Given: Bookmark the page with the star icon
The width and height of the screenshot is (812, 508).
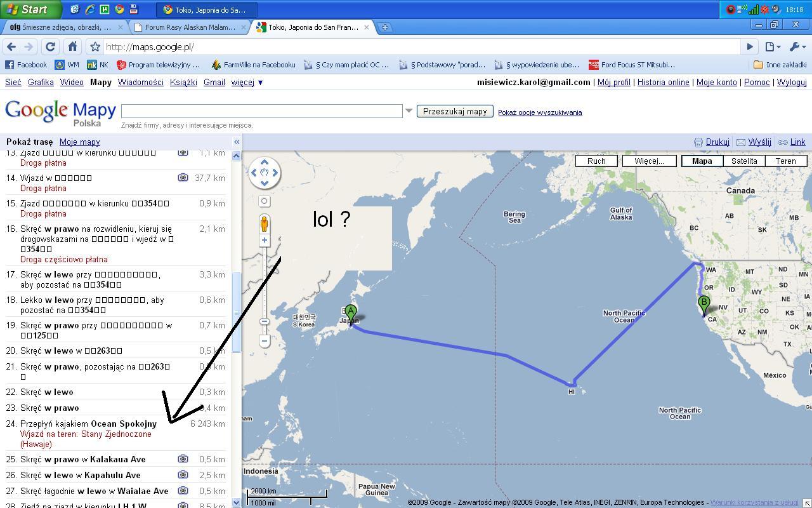Looking at the screenshot, I should (95, 47).
